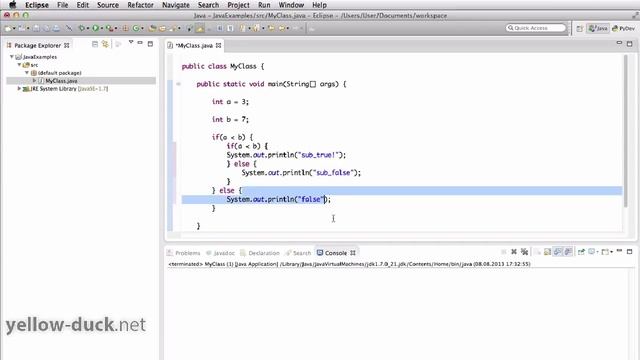
Task: Open the Apple menu
Action: [13, 5]
